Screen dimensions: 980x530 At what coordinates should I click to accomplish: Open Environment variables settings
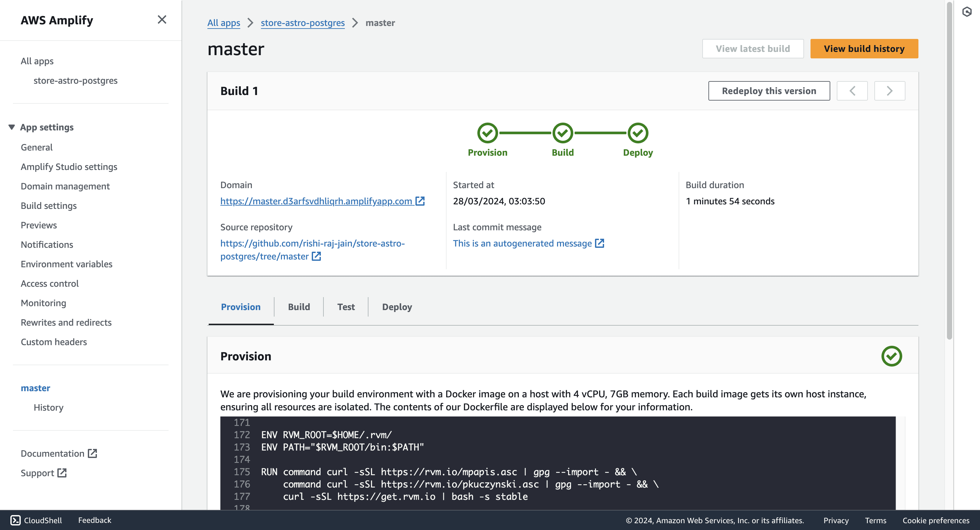point(66,264)
